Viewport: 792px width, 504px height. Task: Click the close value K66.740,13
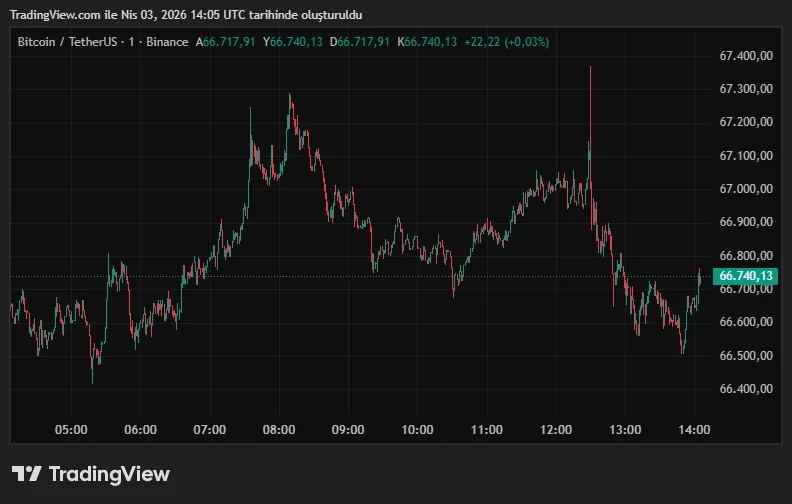[427, 42]
